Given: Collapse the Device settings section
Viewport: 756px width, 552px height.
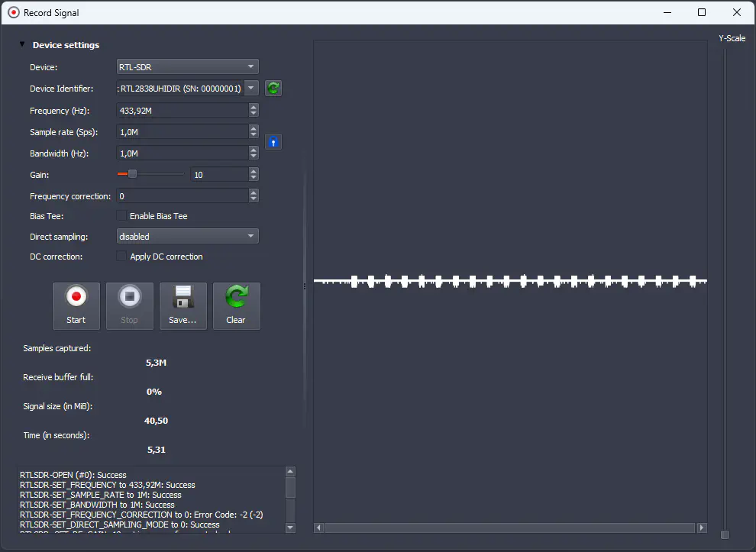Looking at the screenshot, I should click(22, 45).
